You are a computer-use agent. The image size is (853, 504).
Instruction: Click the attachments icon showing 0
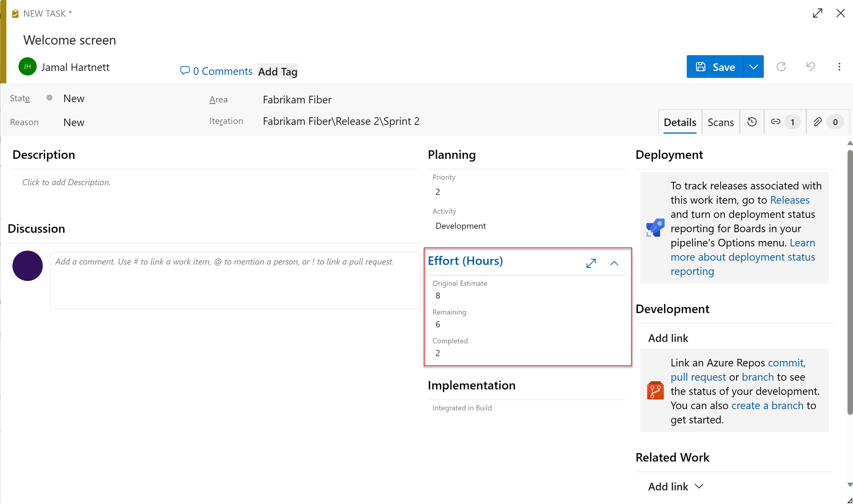click(x=826, y=122)
